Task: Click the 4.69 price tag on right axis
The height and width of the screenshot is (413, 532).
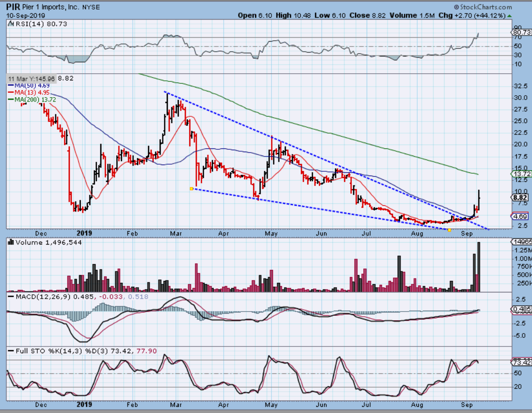Action: 520,216
